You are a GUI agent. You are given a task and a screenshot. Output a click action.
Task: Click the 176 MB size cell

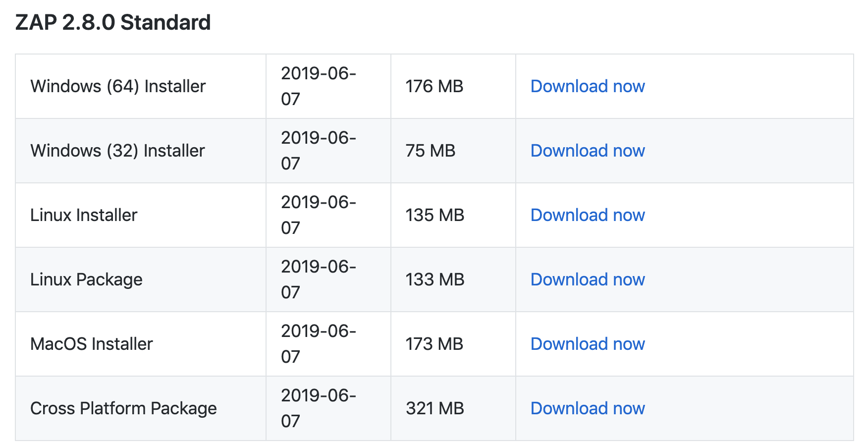point(453,86)
